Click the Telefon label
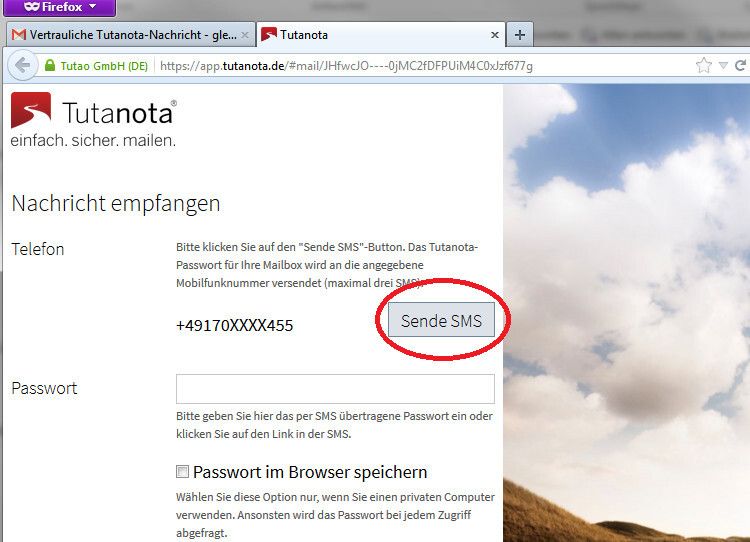 [38, 249]
